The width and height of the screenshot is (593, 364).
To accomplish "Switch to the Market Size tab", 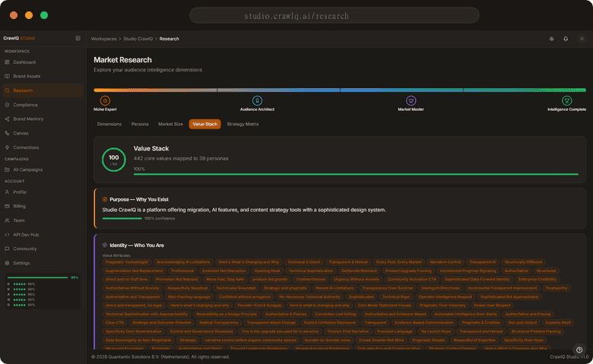I will [170, 124].
